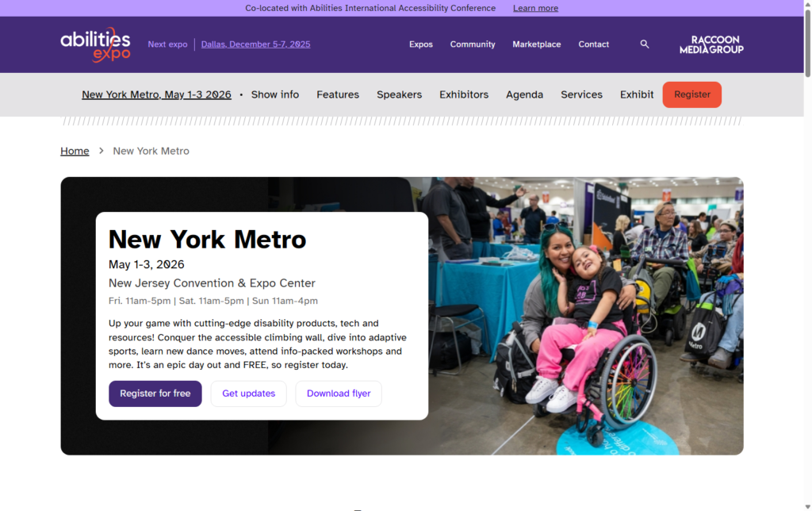Visit the Raccoon Media Group logo
This screenshot has width=812, height=511.
click(711, 44)
